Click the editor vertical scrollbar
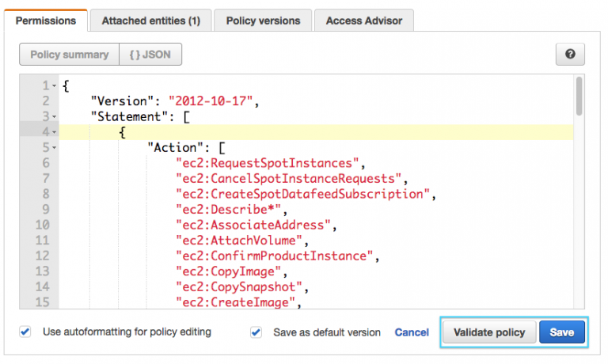 [579, 97]
